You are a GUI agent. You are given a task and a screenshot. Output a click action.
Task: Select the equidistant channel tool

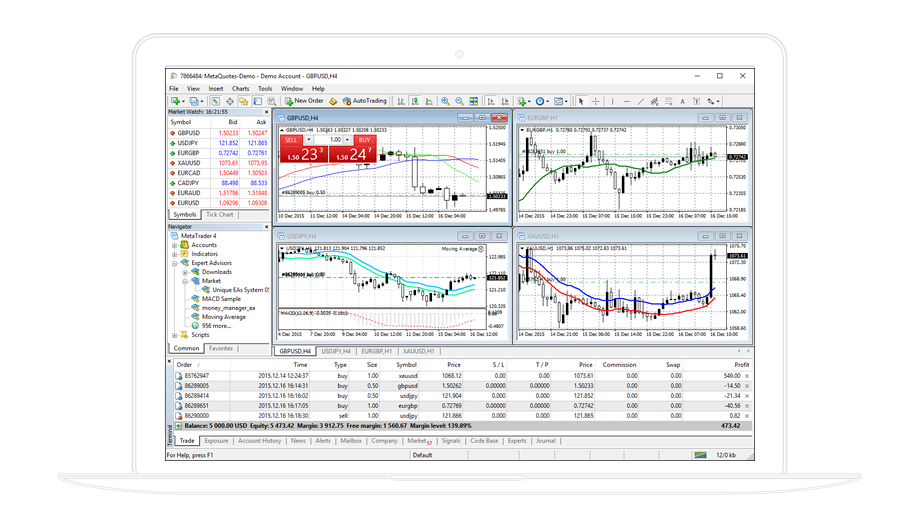point(655,101)
